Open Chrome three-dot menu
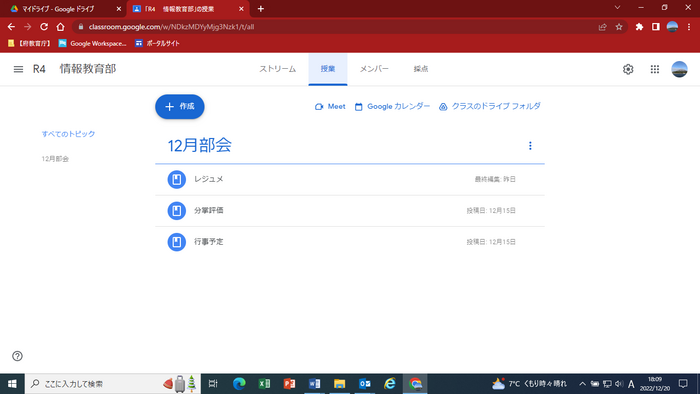700x394 pixels. click(x=689, y=27)
